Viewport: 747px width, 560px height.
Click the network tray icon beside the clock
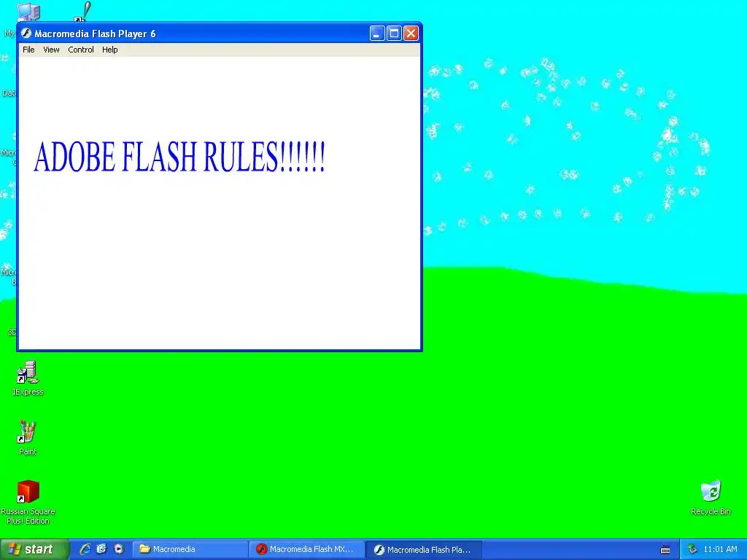692,549
